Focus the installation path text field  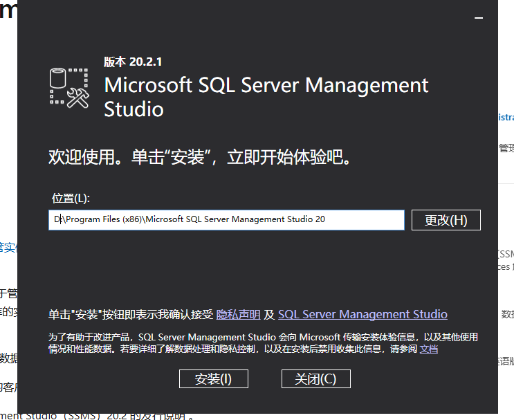tap(226, 220)
